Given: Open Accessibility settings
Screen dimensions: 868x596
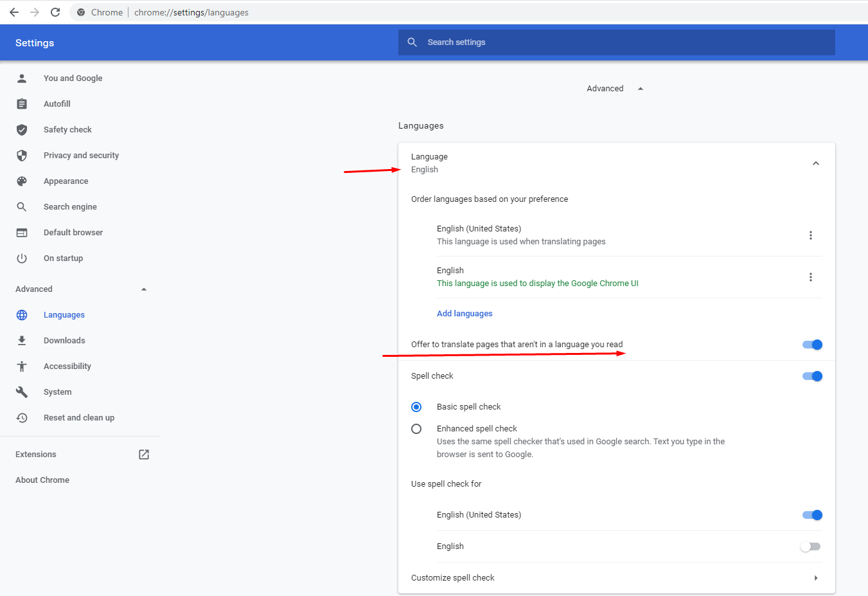Looking at the screenshot, I should [67, 366].
